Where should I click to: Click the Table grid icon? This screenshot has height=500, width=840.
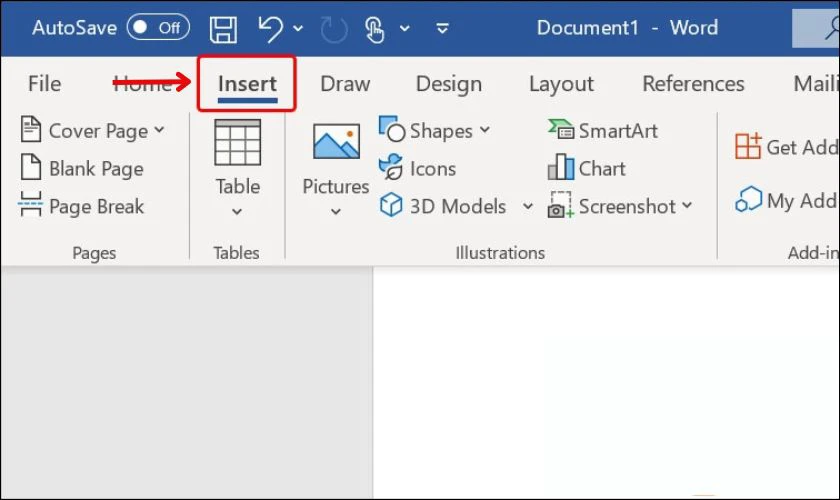click(237, 142)
